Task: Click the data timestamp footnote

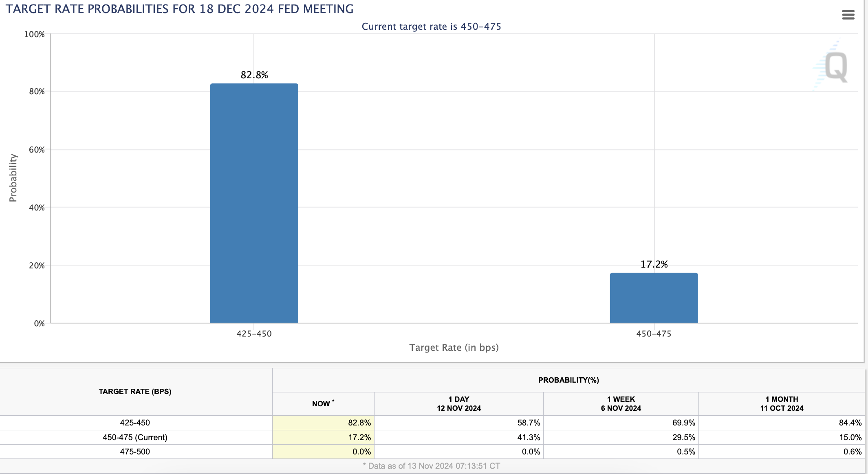Action: 431,466
